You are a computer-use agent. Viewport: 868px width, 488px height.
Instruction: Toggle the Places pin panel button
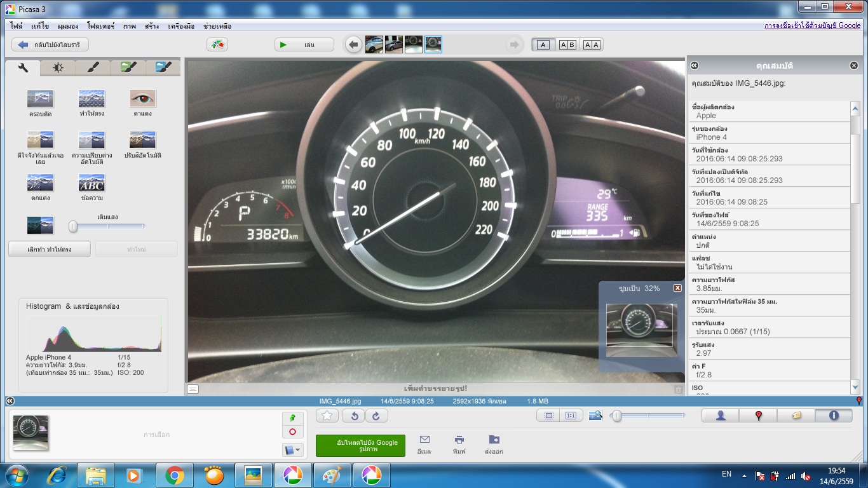pyautogui.click(x=758, y=416)
